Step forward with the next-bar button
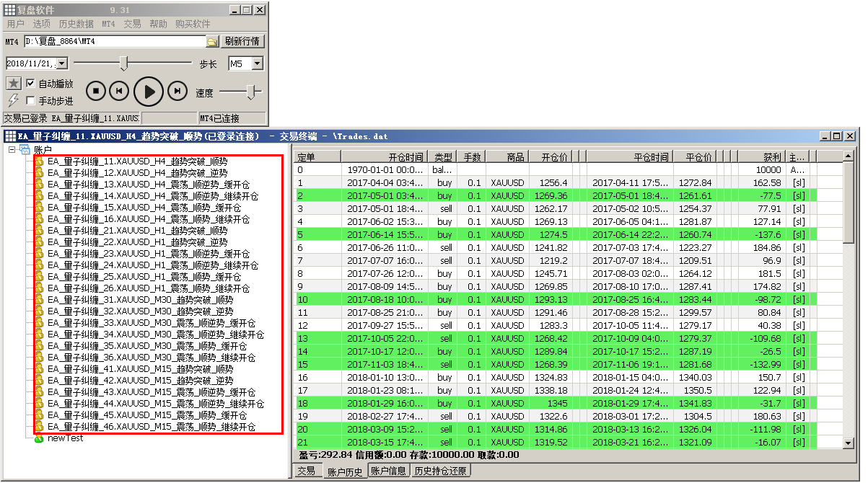Image resolution: width=868 pixels, height=483 pixels. (177, 91)
